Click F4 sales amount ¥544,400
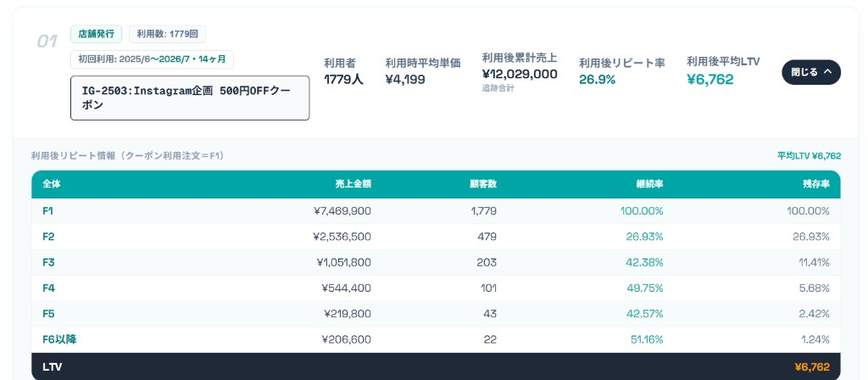The height and width of the screenshot is (380, 868). pos(346,288)
